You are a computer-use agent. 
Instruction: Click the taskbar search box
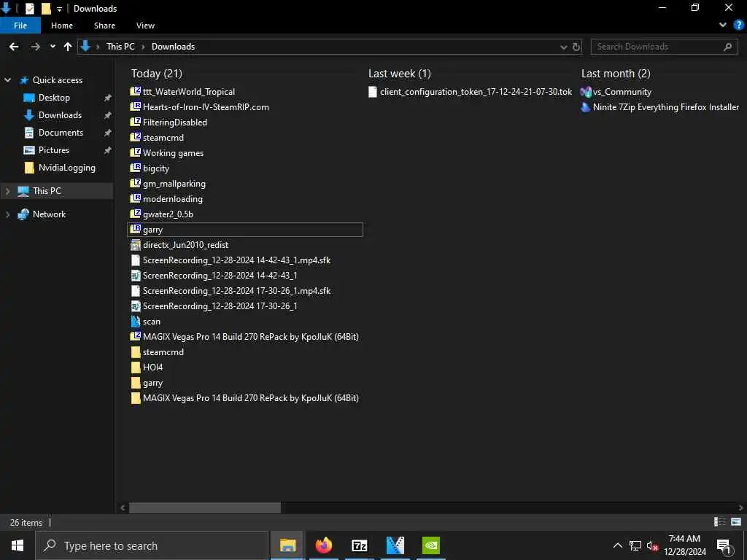[152, 545]
